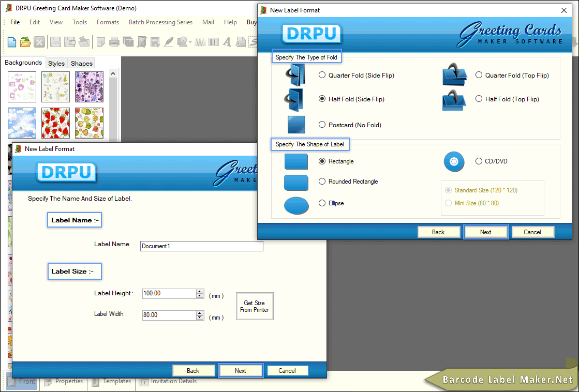Select the blue clouds background thumbnail
Viewport: 579px width, 392px height.
[22, 123]
